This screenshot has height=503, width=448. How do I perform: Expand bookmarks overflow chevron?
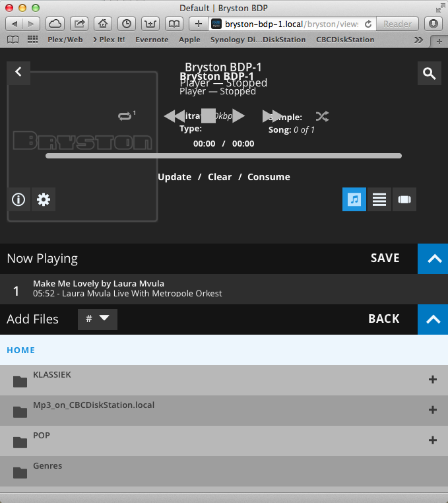(x=418, y=40)
